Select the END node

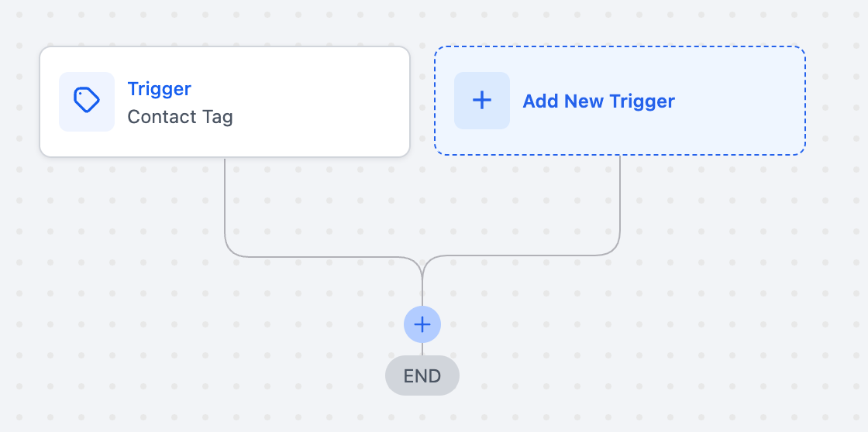click(x=422, y=376)
